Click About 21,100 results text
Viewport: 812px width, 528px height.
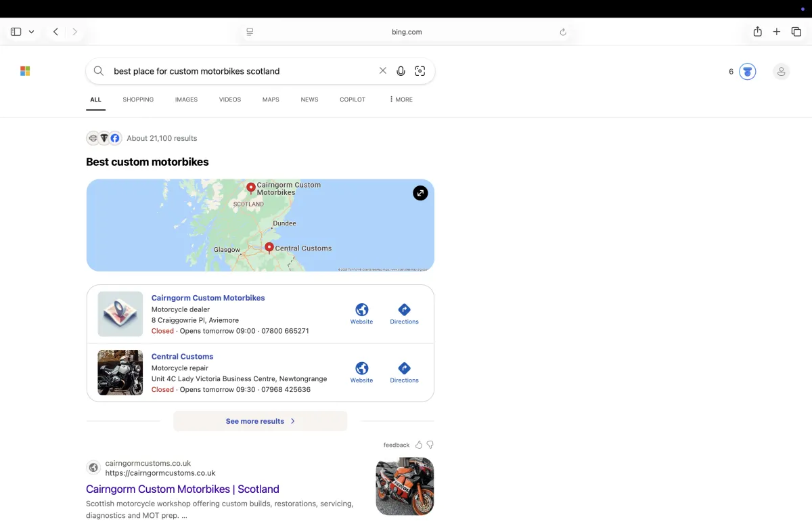point(162,138)
